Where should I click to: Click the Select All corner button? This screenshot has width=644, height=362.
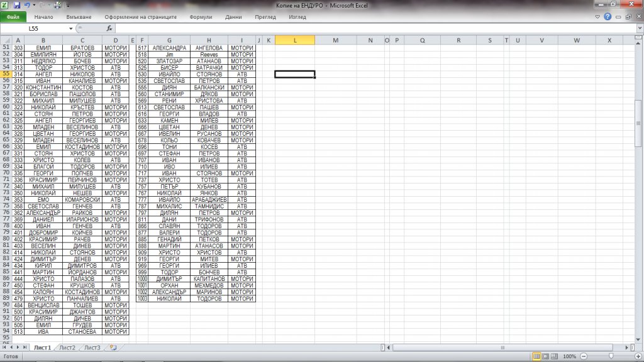(x=6, y=40)
